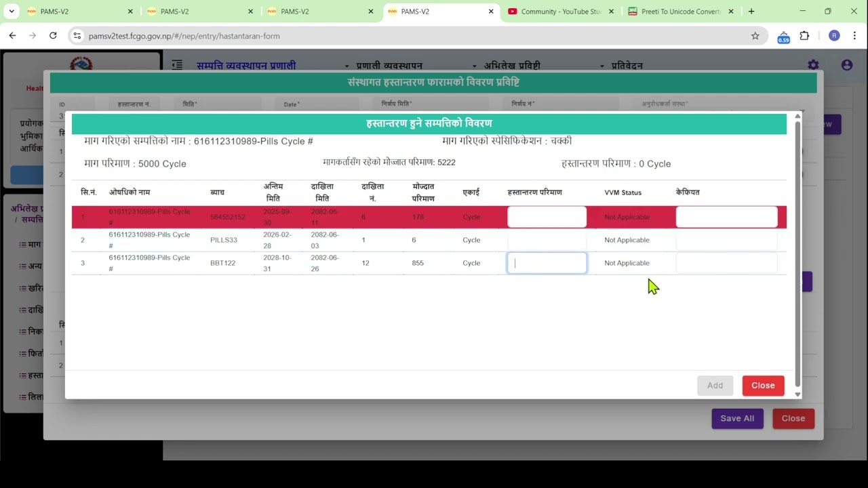Click कैफियत input for BBT122 row
The image size is (868, 488).
pos(726,263)
